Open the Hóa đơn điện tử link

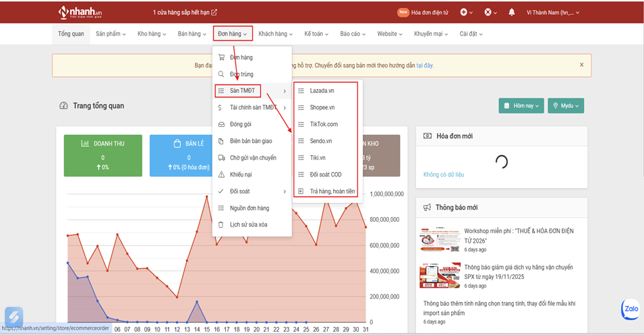[430, 12]
